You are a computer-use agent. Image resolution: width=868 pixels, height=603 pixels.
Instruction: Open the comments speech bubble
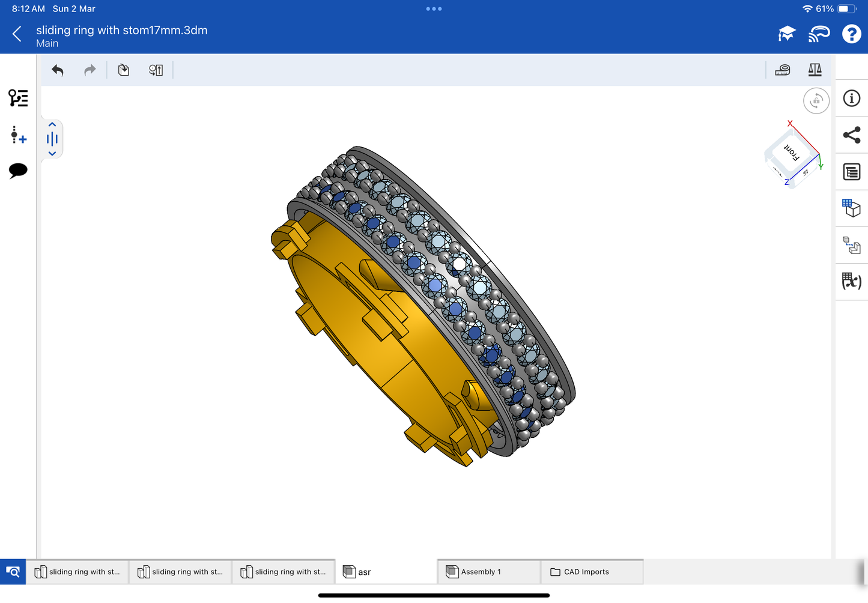pos(18,171)
